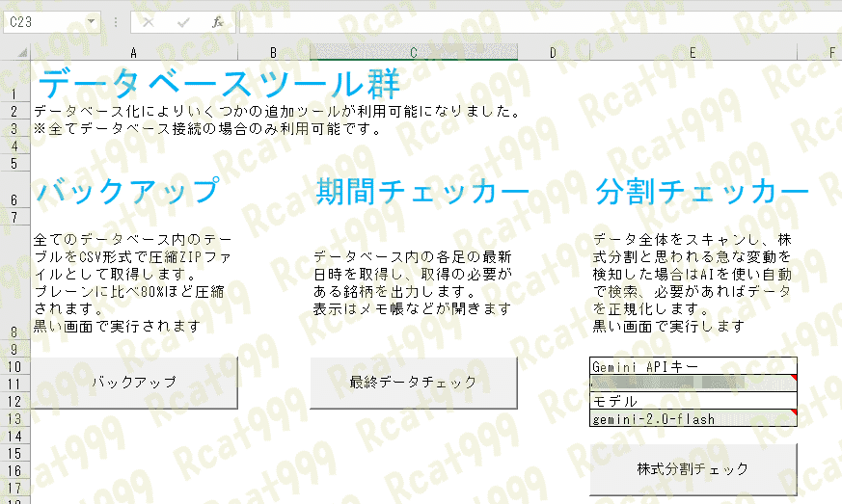
Task: Click the Select All corner triangle
Action: [x=22, y=53]
